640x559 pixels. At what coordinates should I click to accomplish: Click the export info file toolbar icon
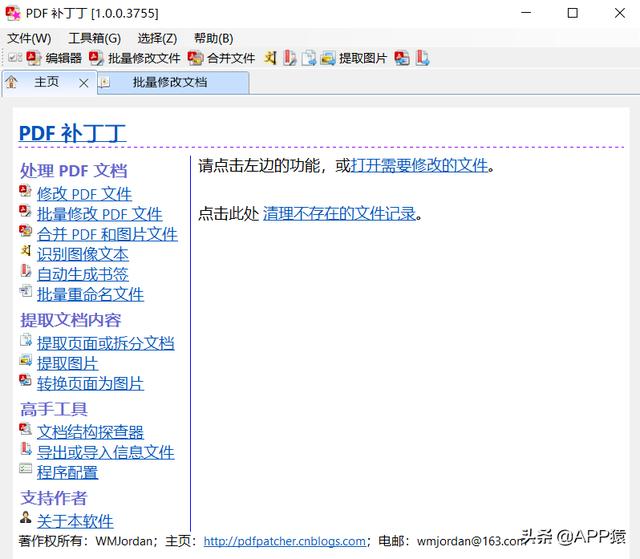click(x=422, y=58)
